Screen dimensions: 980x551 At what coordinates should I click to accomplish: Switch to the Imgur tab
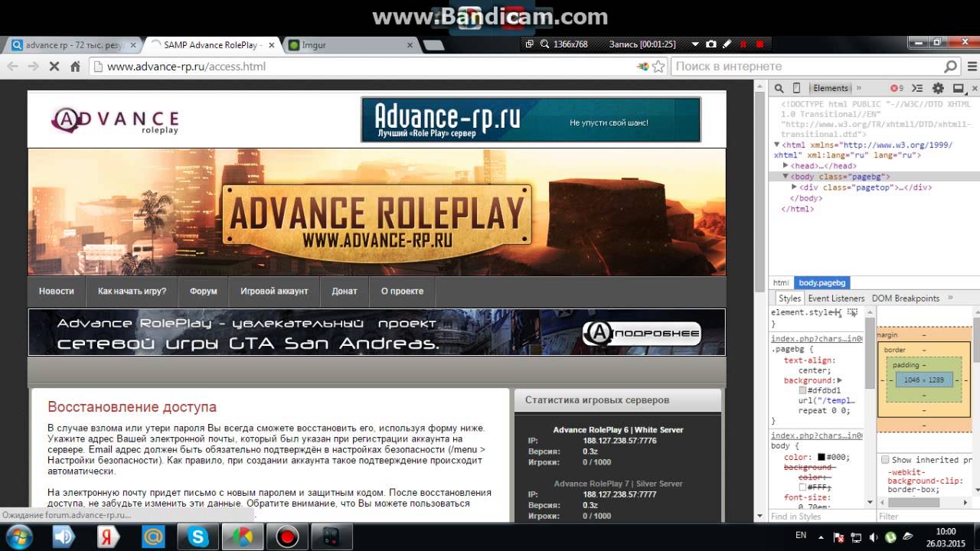click(x=351, y=45)
